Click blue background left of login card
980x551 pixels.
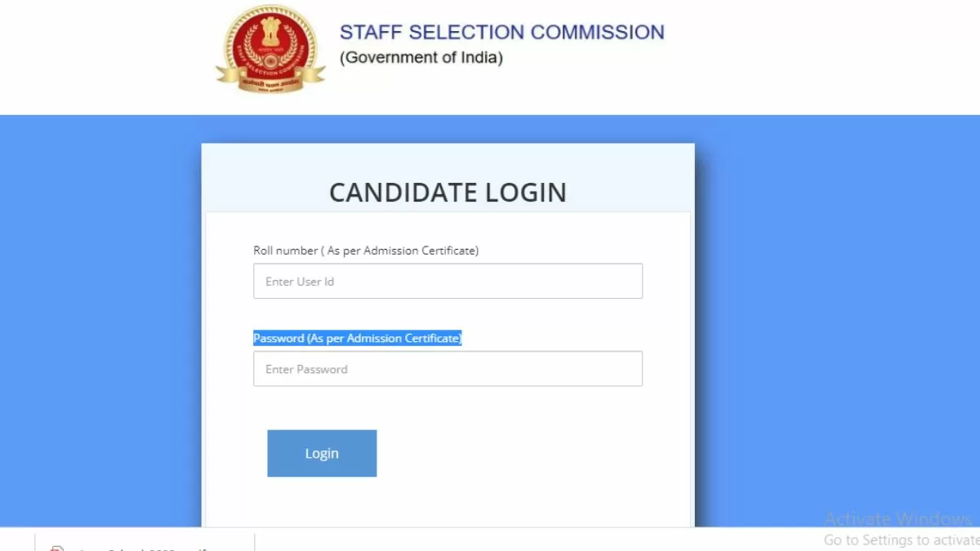[98, 327]
